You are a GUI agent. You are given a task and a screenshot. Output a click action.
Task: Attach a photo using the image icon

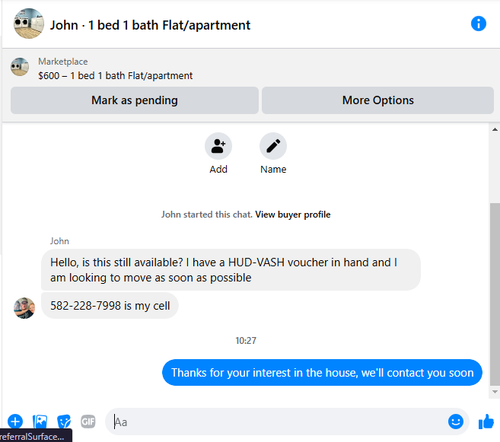[40, 422]
